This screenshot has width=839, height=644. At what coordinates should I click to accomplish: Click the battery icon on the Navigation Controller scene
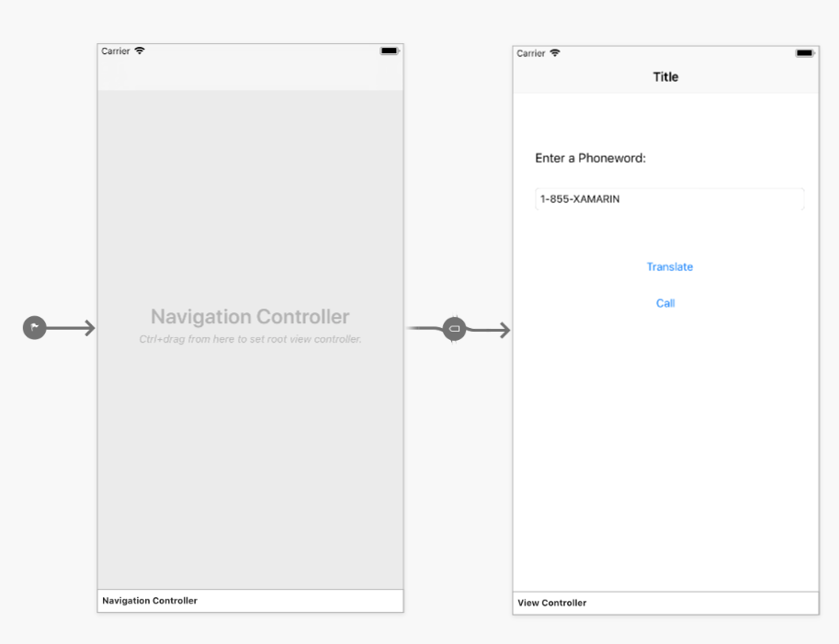click(x=389, y=51)
